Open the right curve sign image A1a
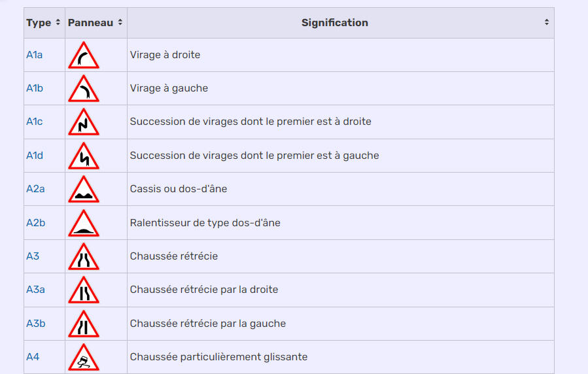 coord(84,55)
